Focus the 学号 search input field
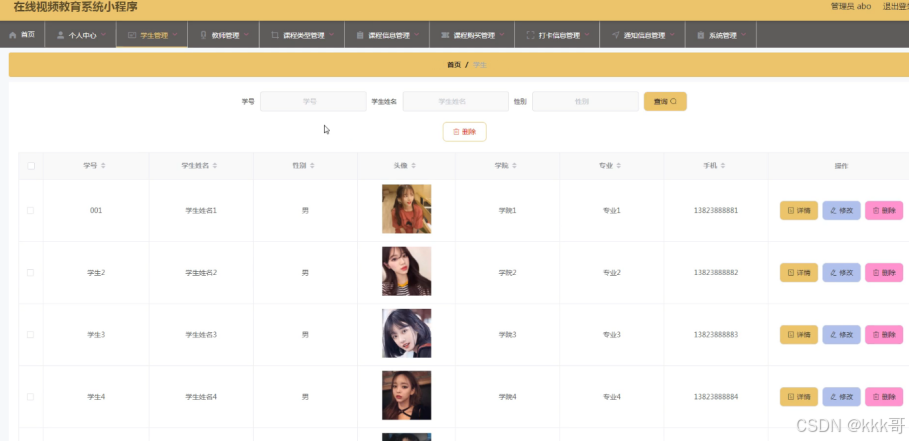This screenshot has height=441, width=909. [313, 101]
